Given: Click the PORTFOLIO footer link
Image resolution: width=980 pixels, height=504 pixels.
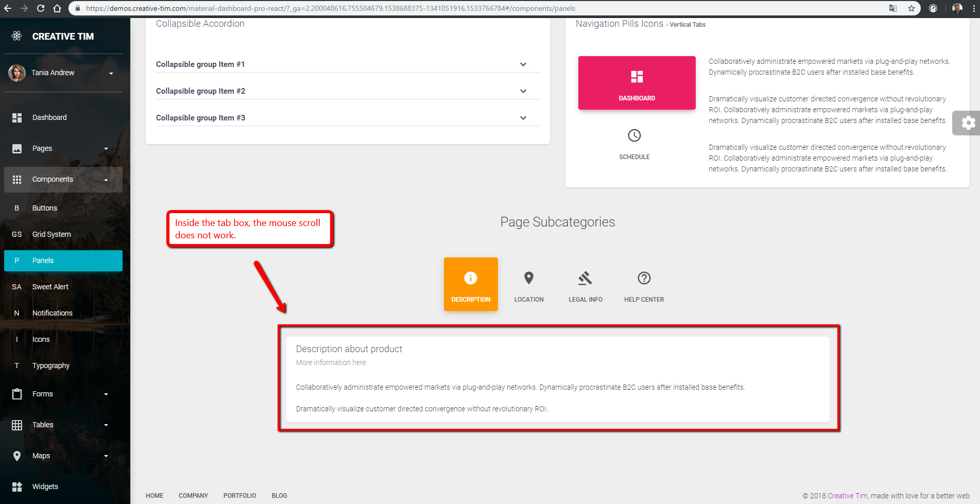Looking at the screenshot, I should [x=239, y=495].
